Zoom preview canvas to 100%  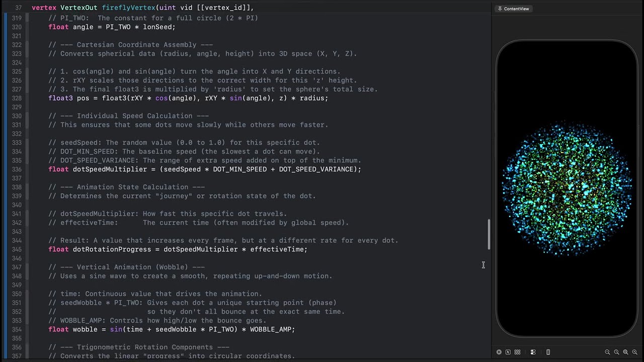click(x=616, y=352)
